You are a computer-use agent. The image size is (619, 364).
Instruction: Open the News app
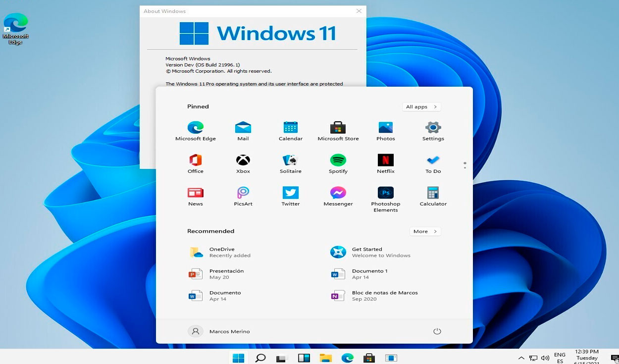coord(196,197)
